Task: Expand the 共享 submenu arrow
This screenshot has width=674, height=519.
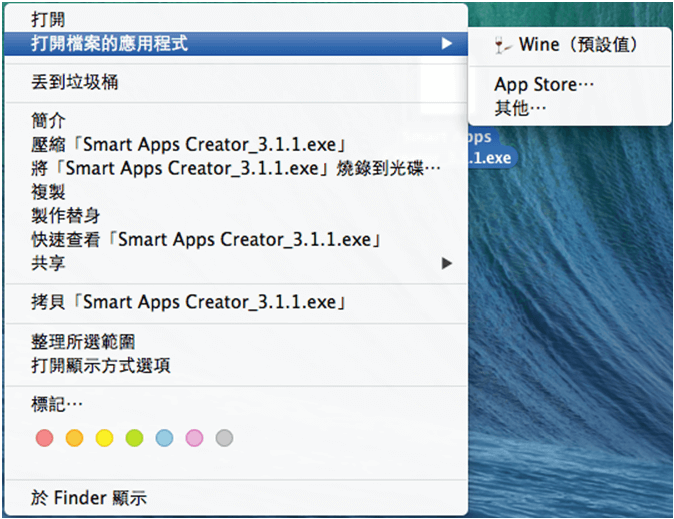Action: pyautogui.click(x=447, y=263)
